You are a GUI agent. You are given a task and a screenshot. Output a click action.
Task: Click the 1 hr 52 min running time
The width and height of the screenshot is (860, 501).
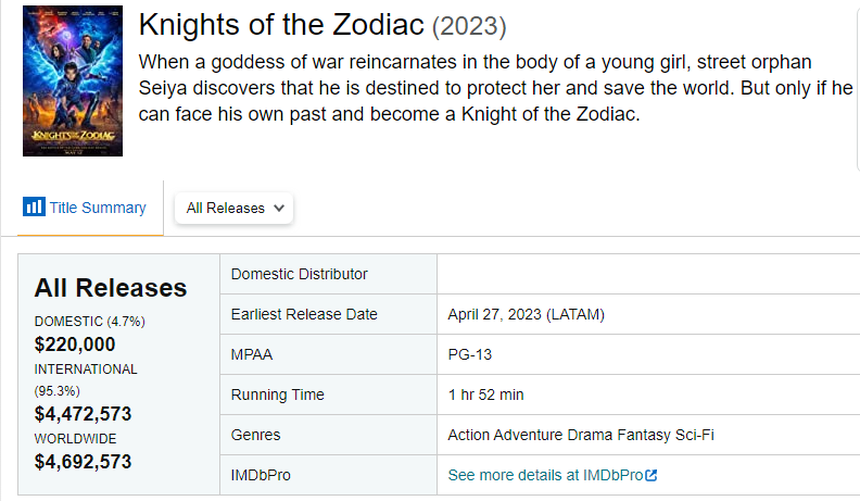pos(486,395)
